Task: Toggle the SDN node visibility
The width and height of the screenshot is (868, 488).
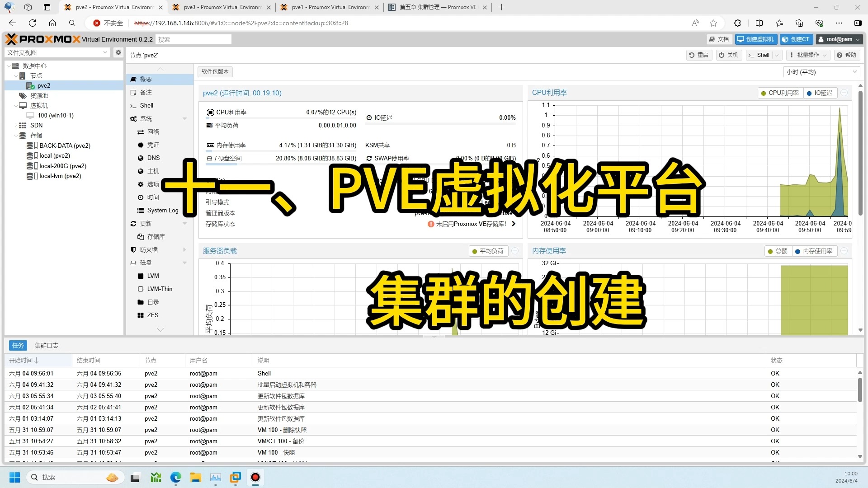Action: tap(15, 125)
